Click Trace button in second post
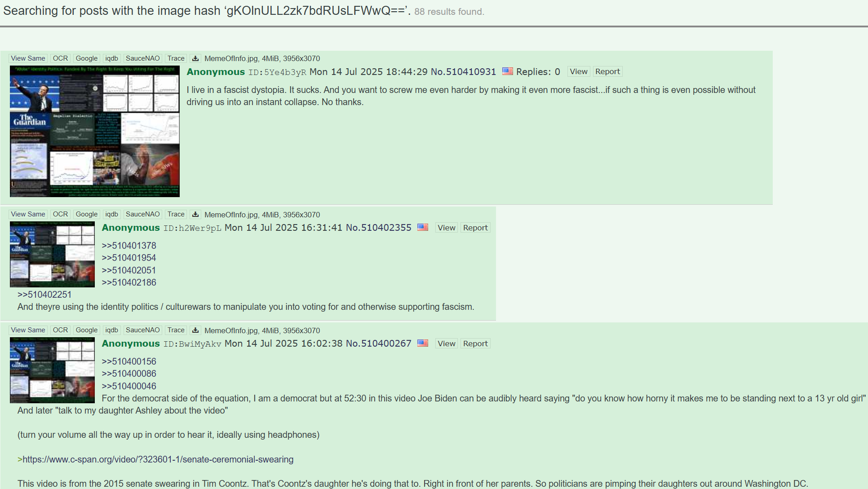This screenshot has width=868, height=489. (176, 214)
